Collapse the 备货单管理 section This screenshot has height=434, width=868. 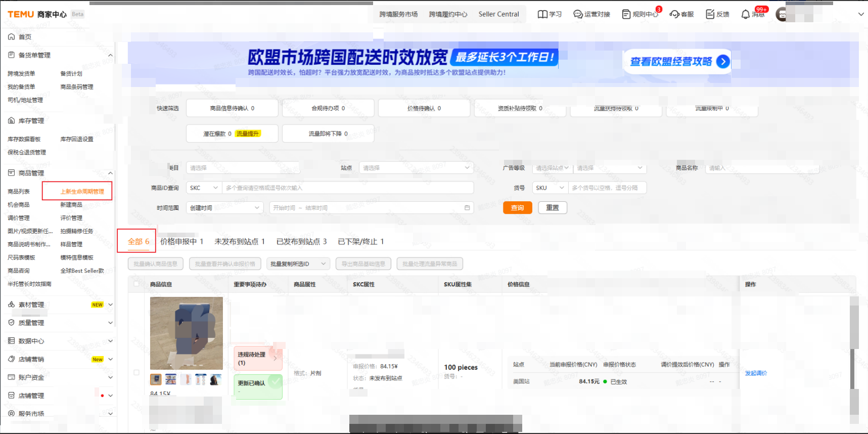[x=110, y=55]
